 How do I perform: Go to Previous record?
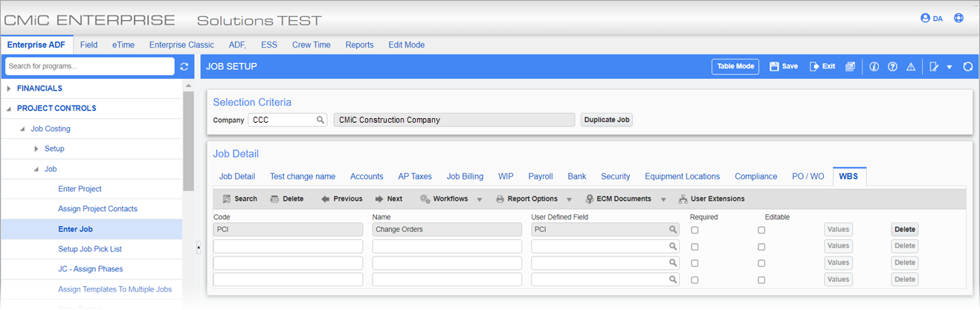(x=341, y=199)
